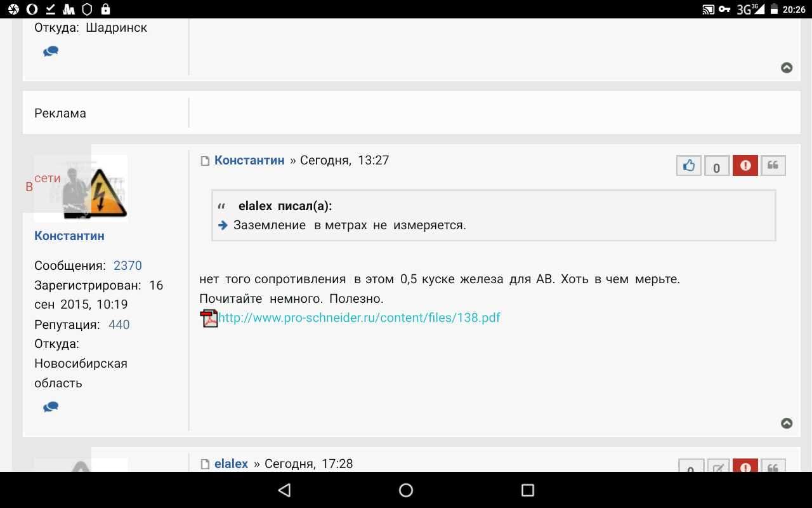Quote Константин's post with quotation mark icon
Image resolution: width=812 pixels, height=508 pixels.
click(773, 166)
